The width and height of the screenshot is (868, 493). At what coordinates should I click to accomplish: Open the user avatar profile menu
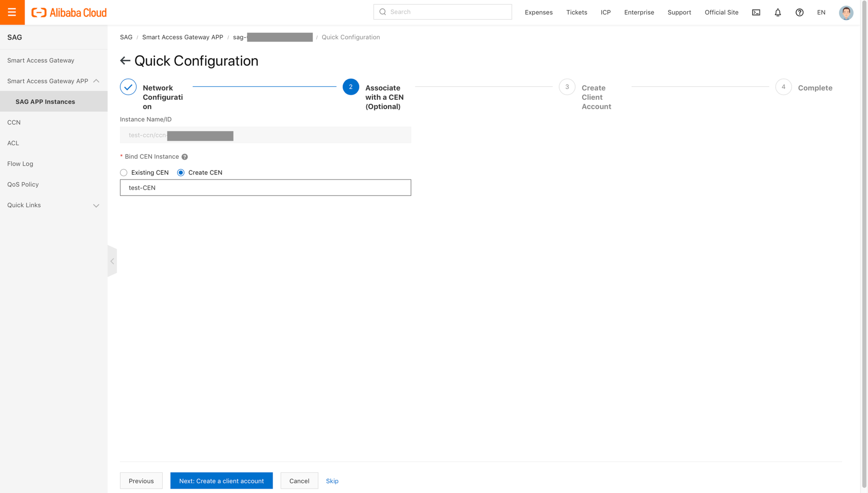coord(846,13)
